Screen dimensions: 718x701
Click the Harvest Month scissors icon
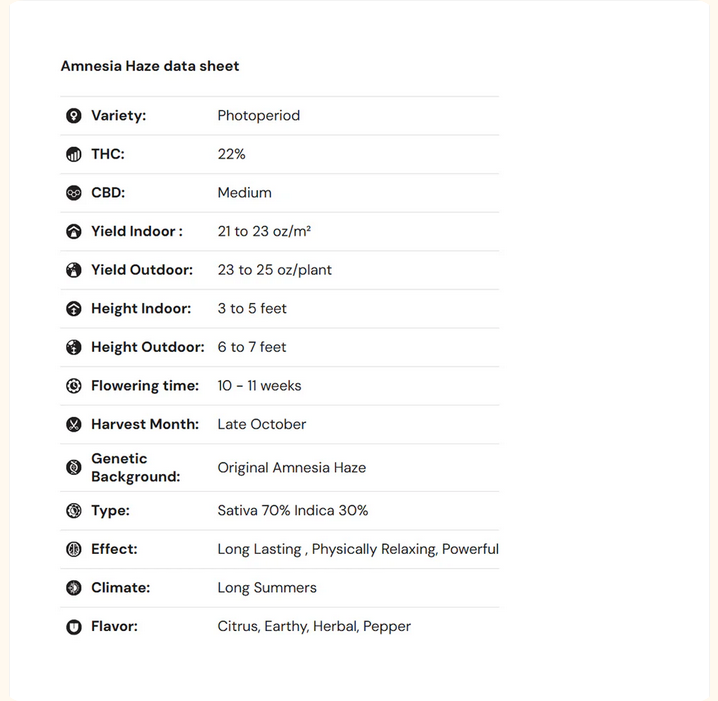pyautogui.click(x=73, y=424)
